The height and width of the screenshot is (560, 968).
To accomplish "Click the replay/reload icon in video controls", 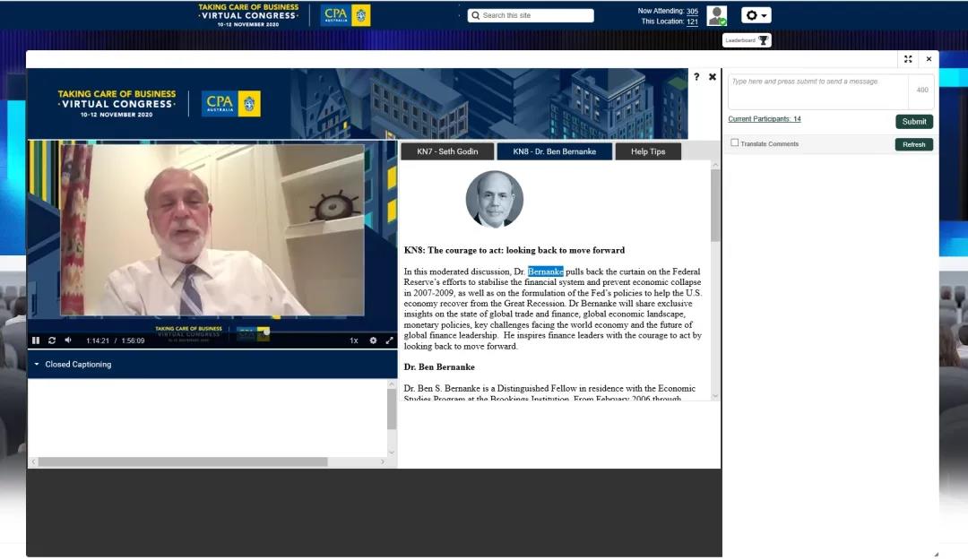I will [52, 340].
